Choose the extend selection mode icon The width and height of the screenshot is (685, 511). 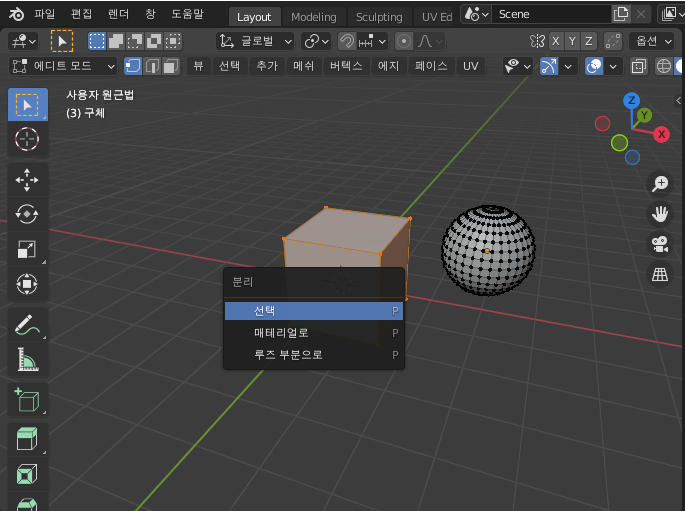116,41
